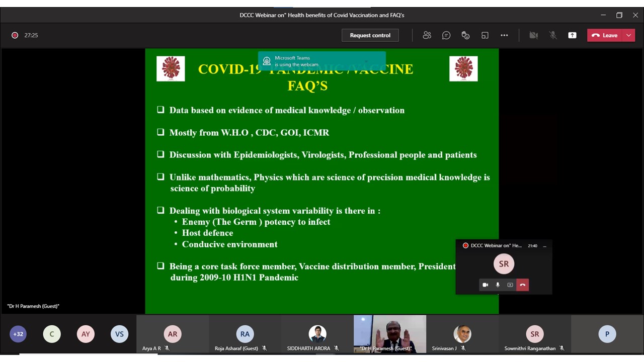Expand the +32 overflow participants bubble

click(x=18, y=334)
